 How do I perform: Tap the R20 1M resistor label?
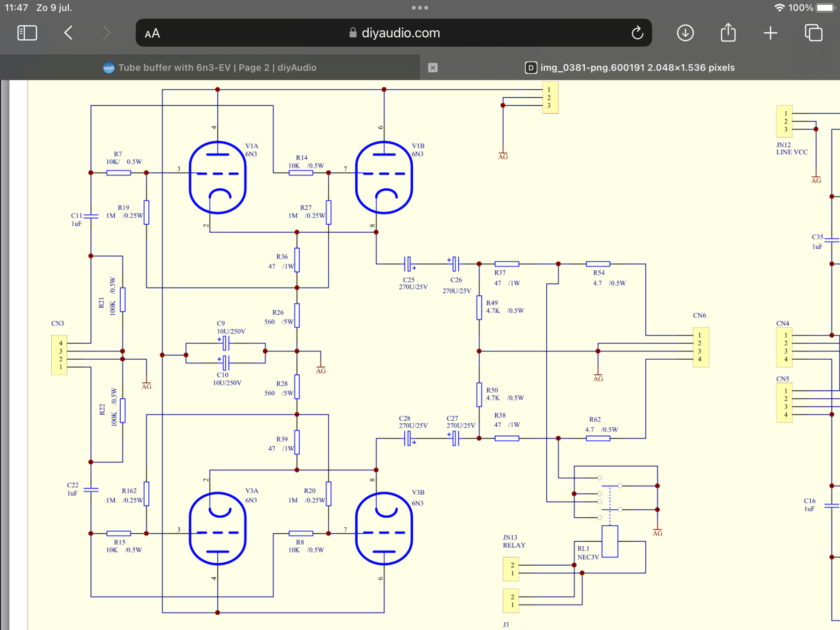click(307, 495)
